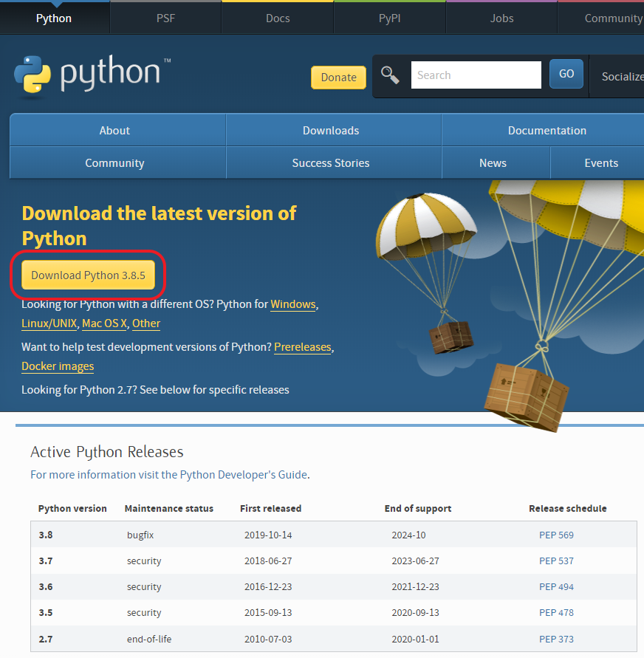Open the PEP 494 release schedule link

pos(556,586)
